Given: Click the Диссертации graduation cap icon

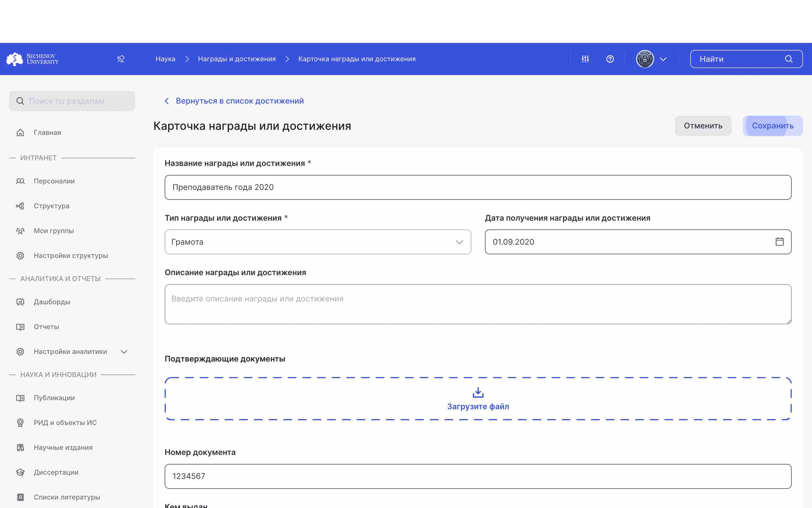Looking at the screenshot, I should [20, 473].
